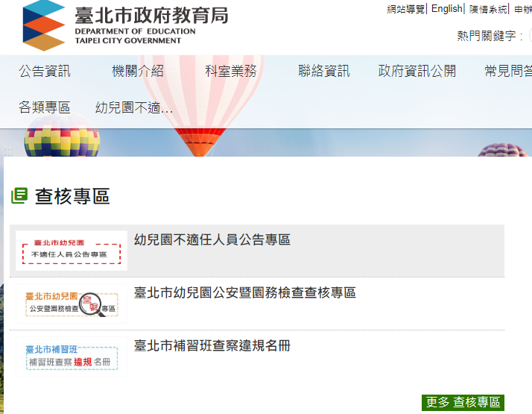Viewport: 532px width, 414px height.
Task: Open the 各類專區 menu
Action: click(x=45, y=108)
